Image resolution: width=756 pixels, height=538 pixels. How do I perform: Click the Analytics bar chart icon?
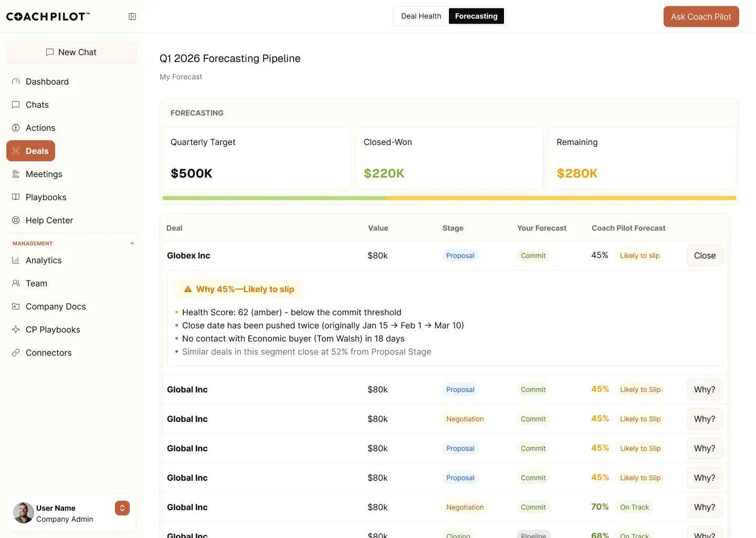16,260
